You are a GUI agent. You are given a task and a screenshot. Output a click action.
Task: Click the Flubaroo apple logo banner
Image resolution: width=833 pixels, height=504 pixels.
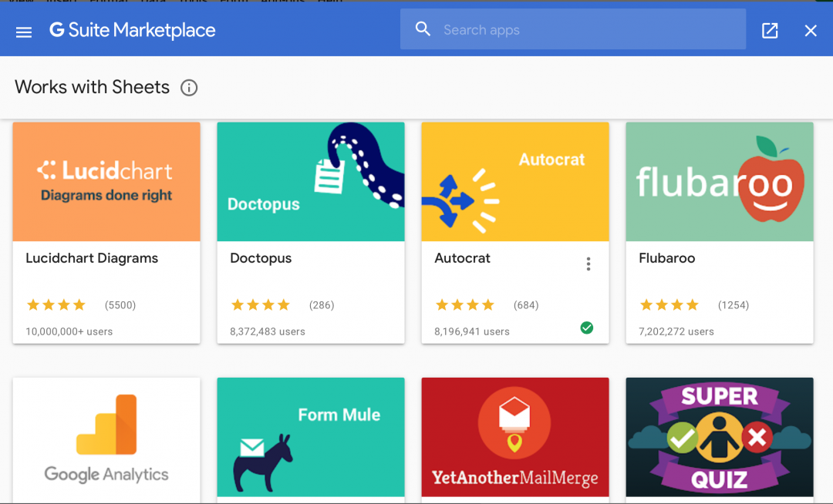click(719, 181)
